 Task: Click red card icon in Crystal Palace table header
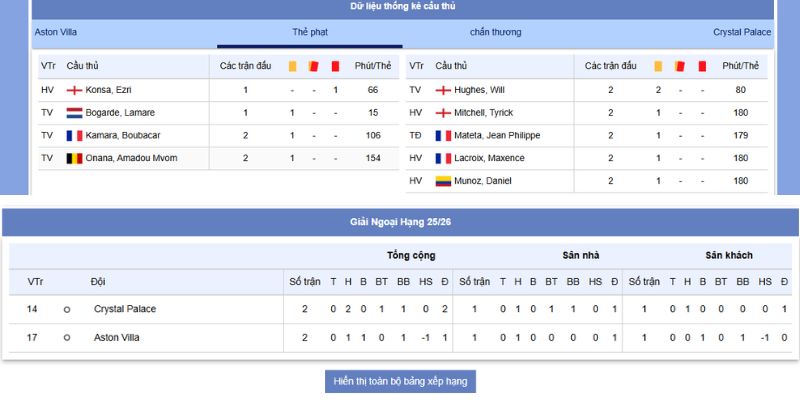point(702,66)
